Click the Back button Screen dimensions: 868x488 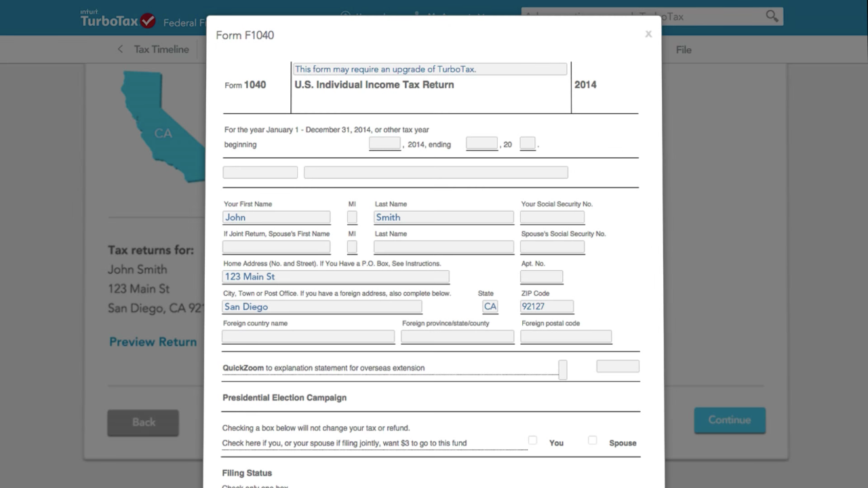[x=142, y=422]
